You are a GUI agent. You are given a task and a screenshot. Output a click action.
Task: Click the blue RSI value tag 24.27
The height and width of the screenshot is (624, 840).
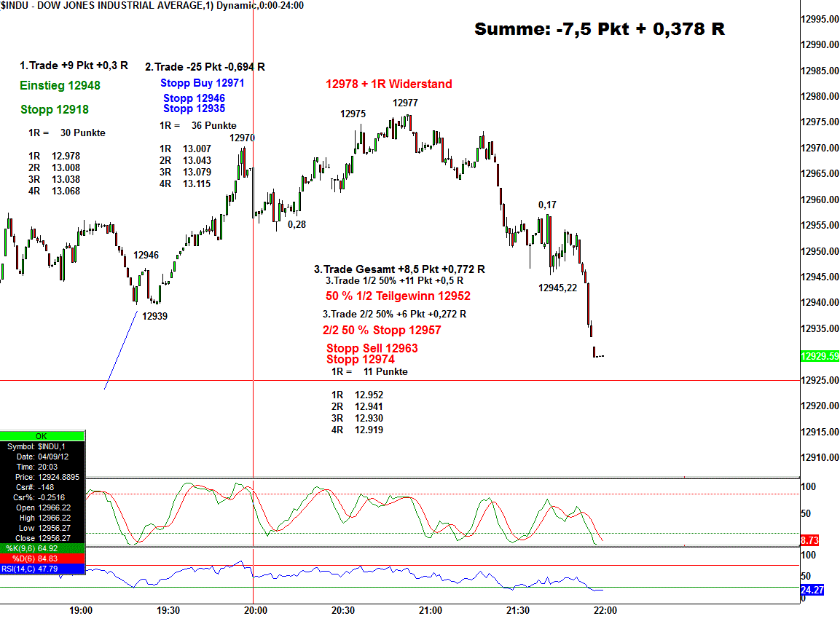tap(812, 590)
